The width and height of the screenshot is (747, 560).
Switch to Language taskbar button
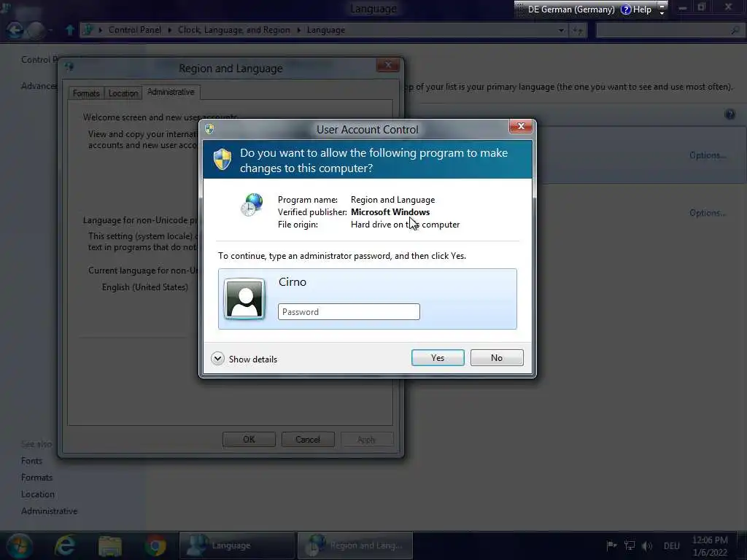point(237,545)
